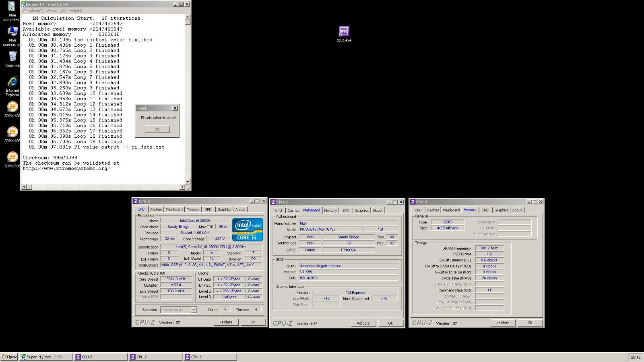This screenshot has width=644, height=362.
Task: Click the taskbar clock showing 20:42
Action: tap(636, 357)
